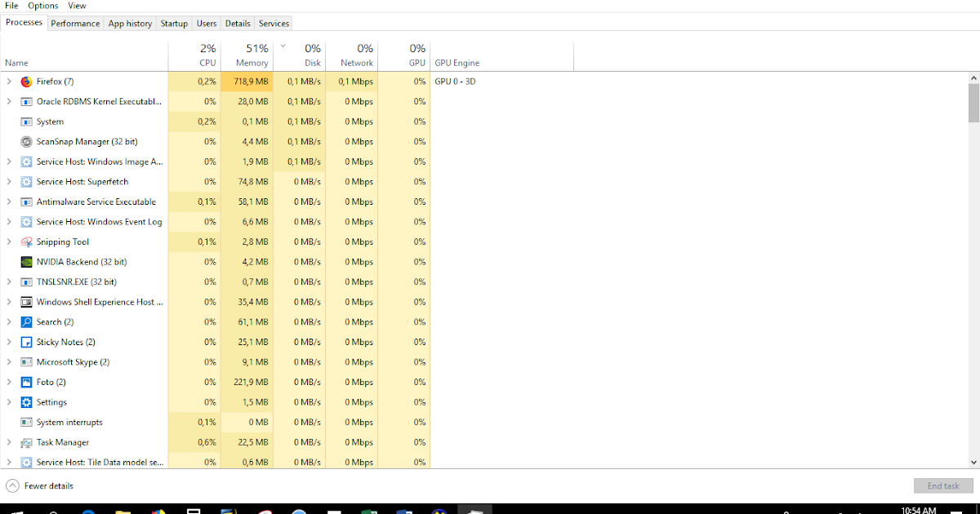
Task: Expand the Sticky Notes (2) group
Action: coord(9,343)
